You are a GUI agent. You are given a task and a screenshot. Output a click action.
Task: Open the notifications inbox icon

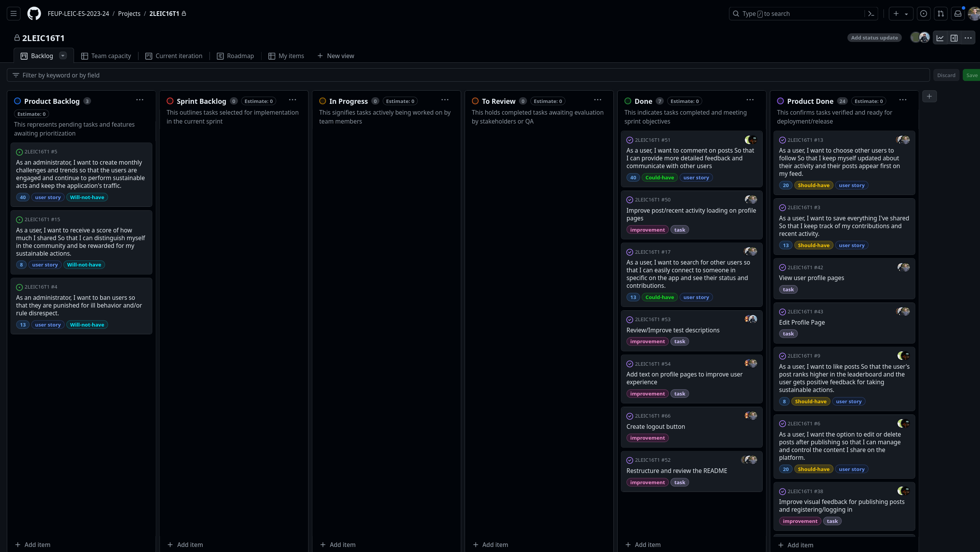pos(958,14)
